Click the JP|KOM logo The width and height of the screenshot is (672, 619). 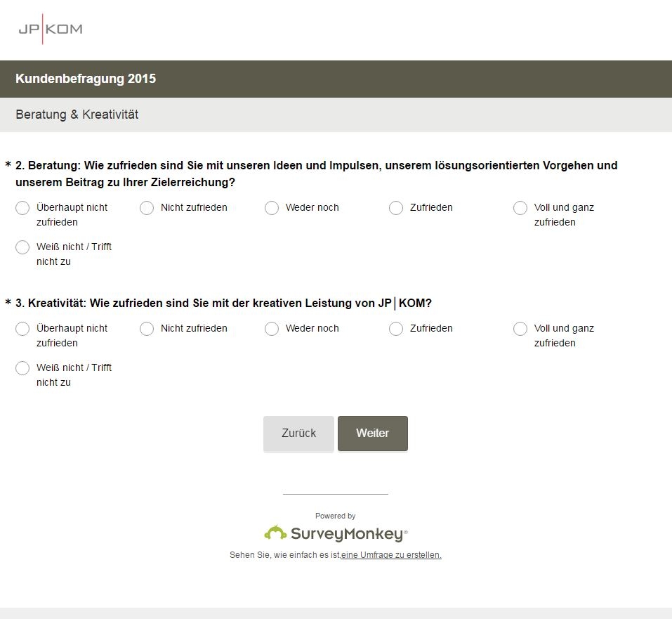coord(50,29)
